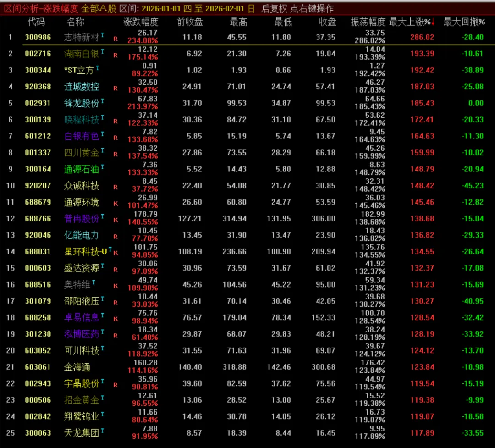Click the R marker beside 泓博医药
The width and height of the screenshot is (495, 448).
[115, 336]
